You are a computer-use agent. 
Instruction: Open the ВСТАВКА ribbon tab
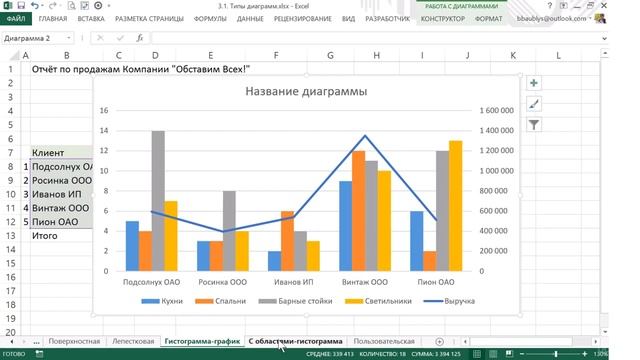91,18
